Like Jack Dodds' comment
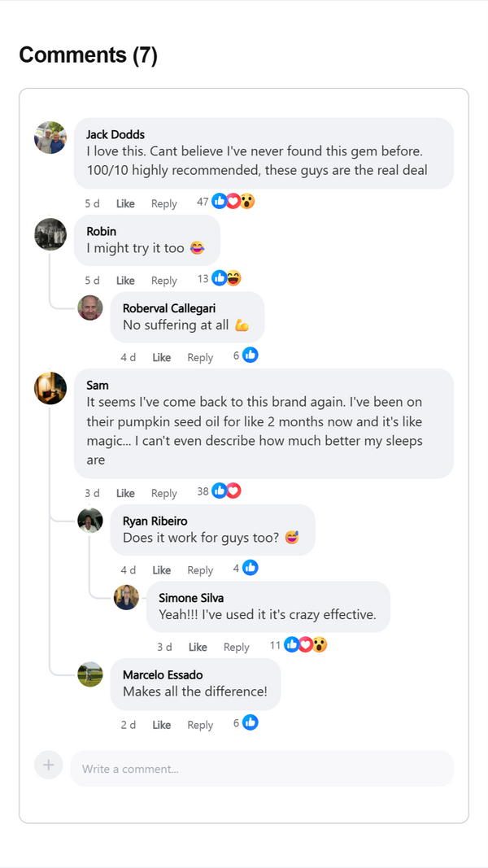The width and height of the screenshot is (488, 868). pyautogui.click(x=125, y=203)
